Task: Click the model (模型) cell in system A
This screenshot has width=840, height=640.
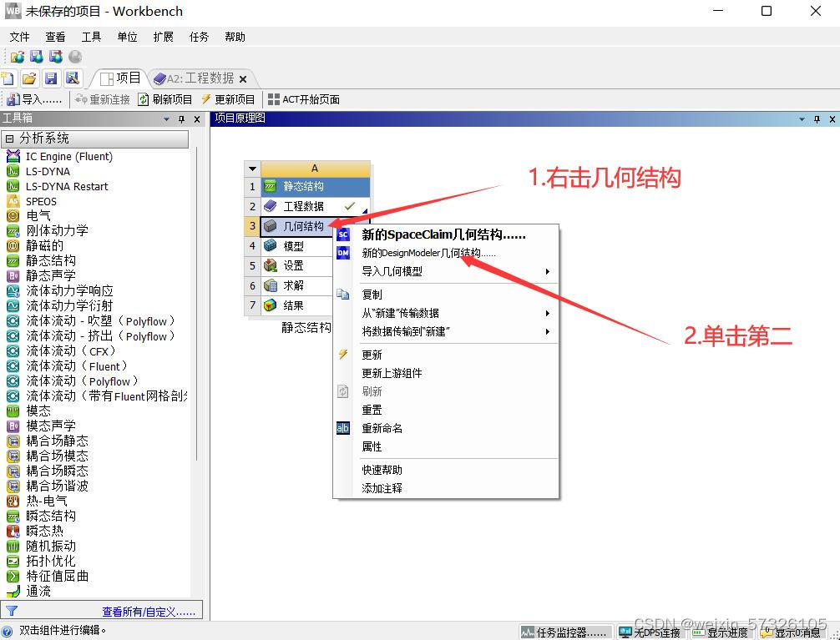Action: 293,246
